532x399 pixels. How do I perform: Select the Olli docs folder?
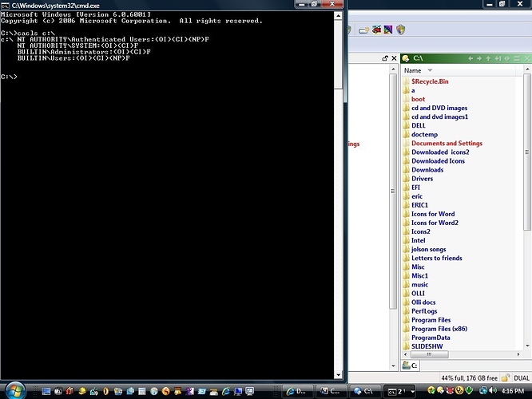coord(423,302)
